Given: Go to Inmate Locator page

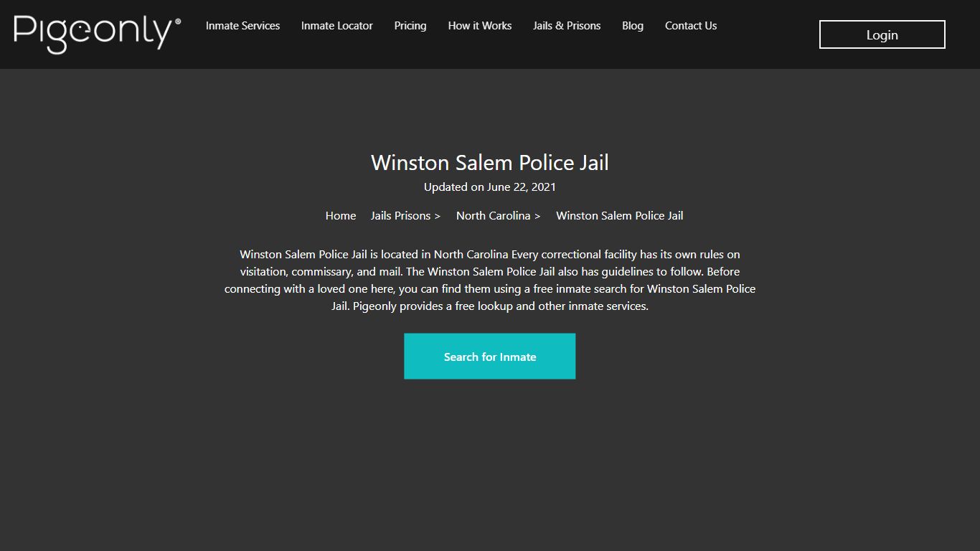Looking at the screenshot, I should (x=336, y=26).
